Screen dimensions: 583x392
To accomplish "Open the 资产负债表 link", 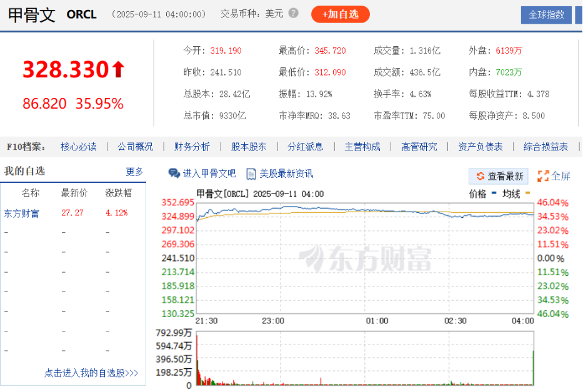I will tap(481, 147).
